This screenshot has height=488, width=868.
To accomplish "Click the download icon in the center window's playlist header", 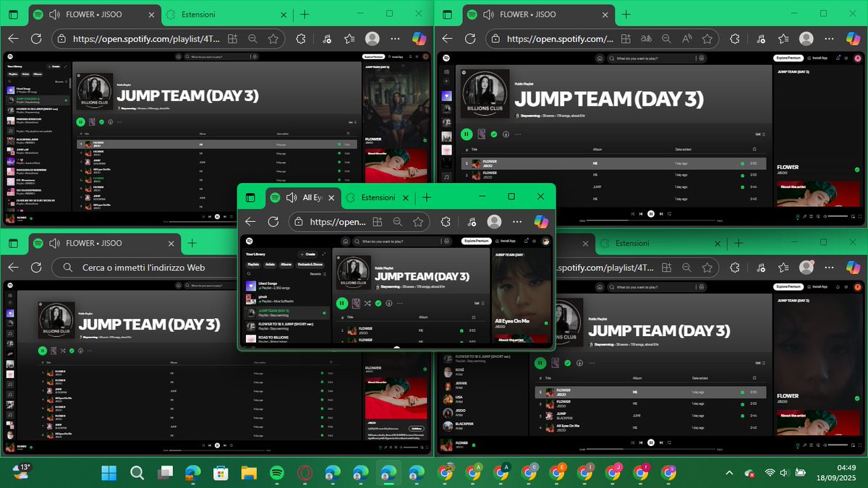I will pyautogui.click(x=389, y=303).
